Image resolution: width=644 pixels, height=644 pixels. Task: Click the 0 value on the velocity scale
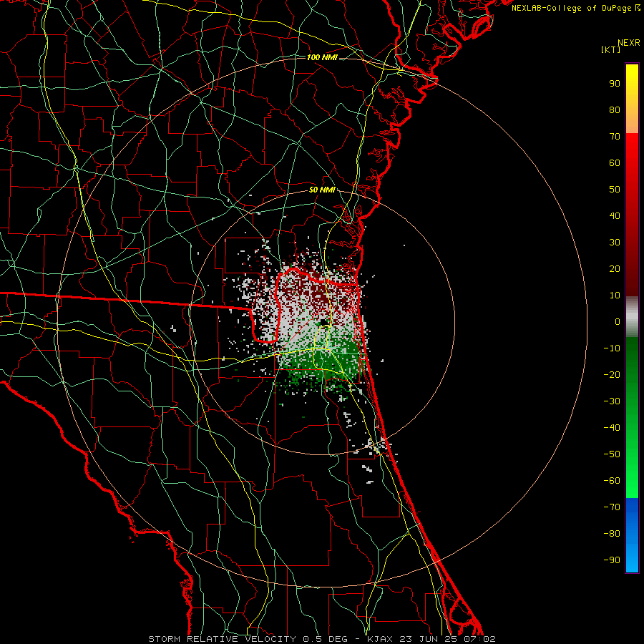(x=618, y=322)
